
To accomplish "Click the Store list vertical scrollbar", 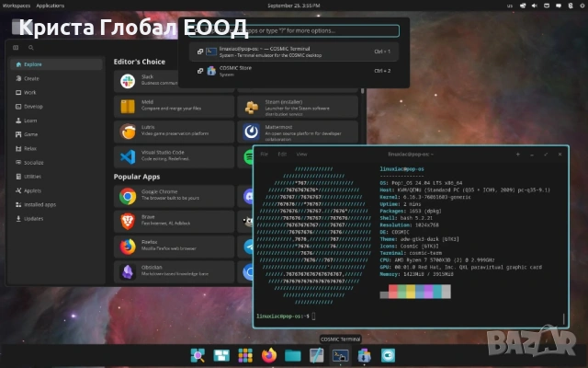I will tap(362, 90).
